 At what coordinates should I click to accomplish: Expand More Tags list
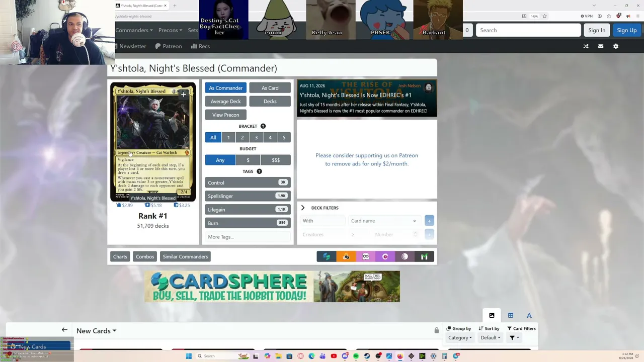point(248,237)
